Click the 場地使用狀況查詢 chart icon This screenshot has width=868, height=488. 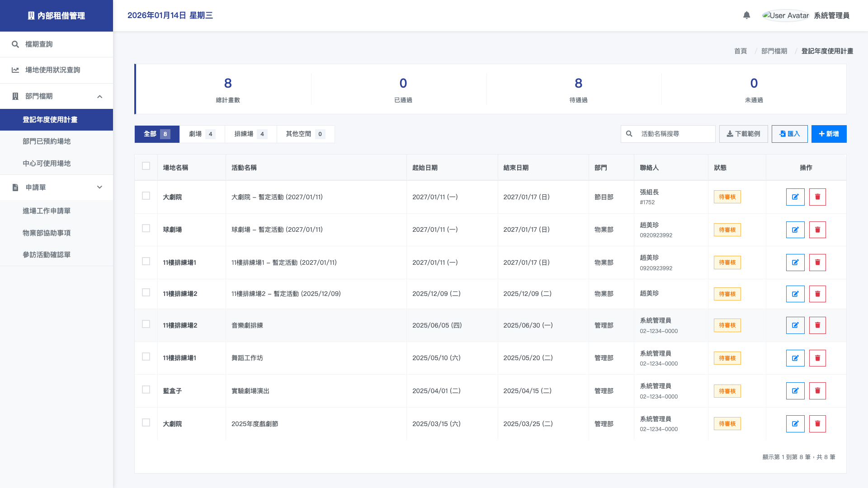(15, 70)
